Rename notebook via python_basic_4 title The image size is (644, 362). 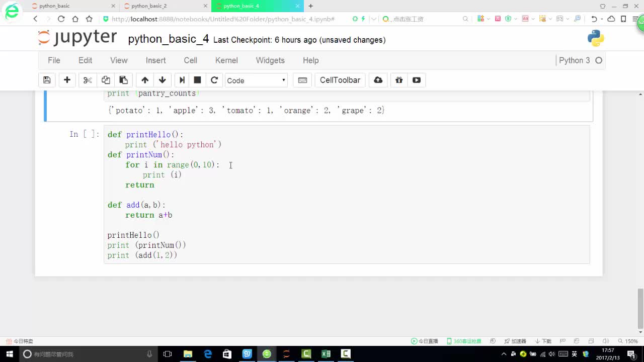point(169,39)
